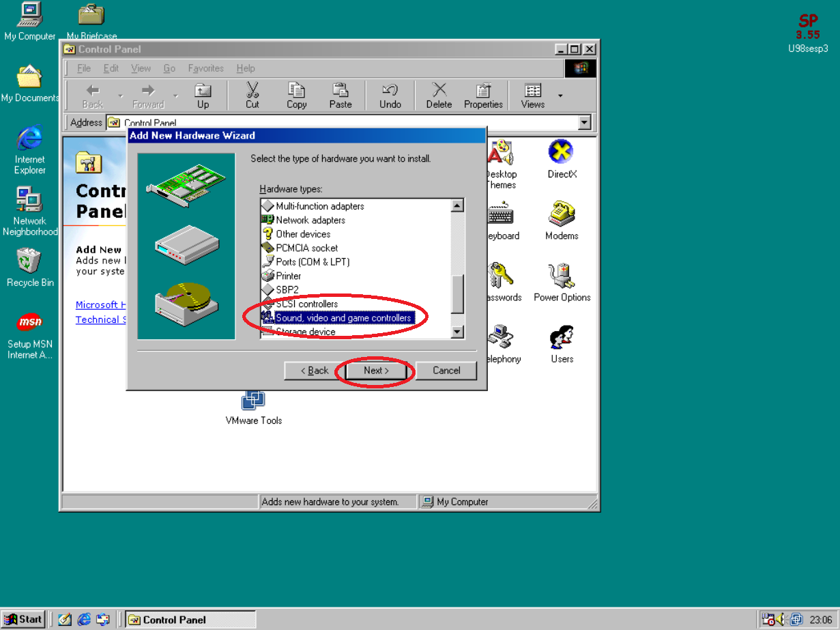Open the VMware Tools icon
Image resolution: width=840 pixels, height=630 pixels.
pyautogui.click(x=253, y=401)
